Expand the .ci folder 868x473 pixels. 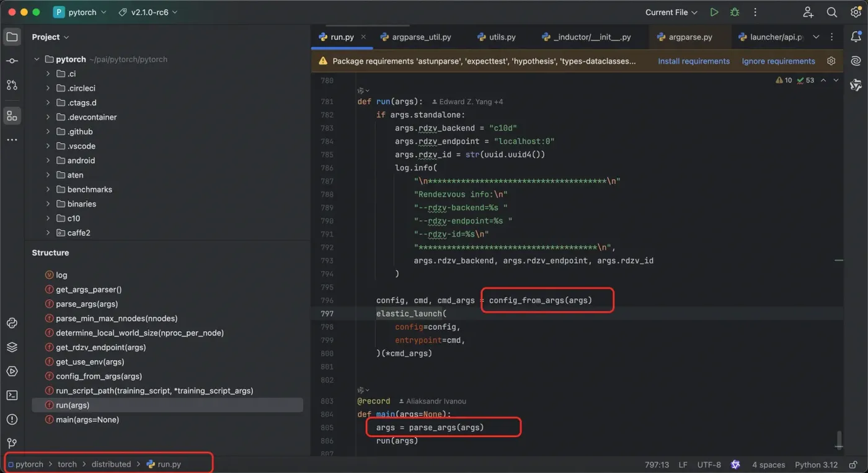point(48,74)
